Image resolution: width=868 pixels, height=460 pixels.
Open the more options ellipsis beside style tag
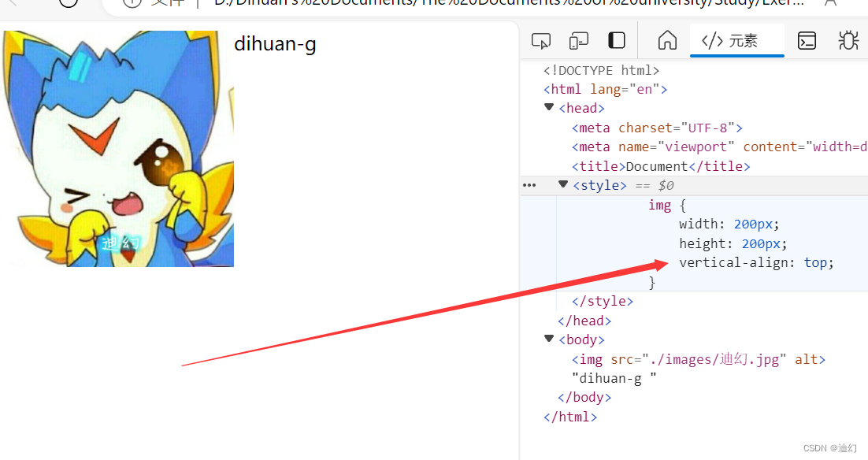click(x=530, y=184)
